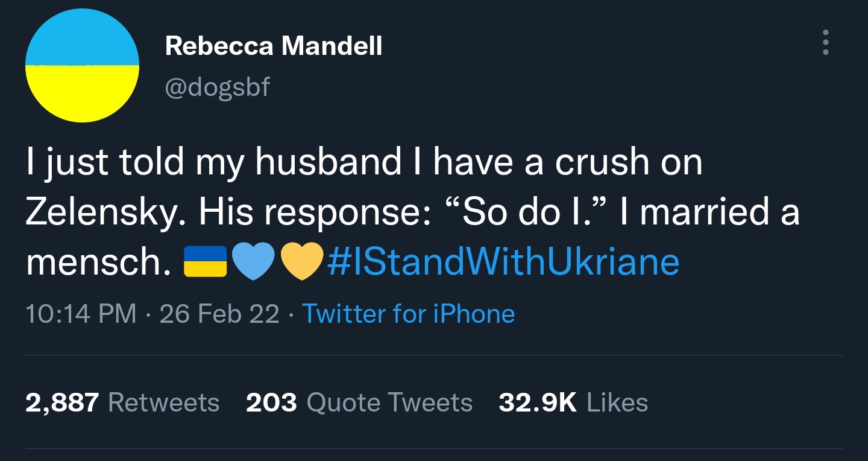Image resolution: width=868 pixels, height=461 pixels.
Task: Open the three-dot more options menu
Action: pos(825,42)
